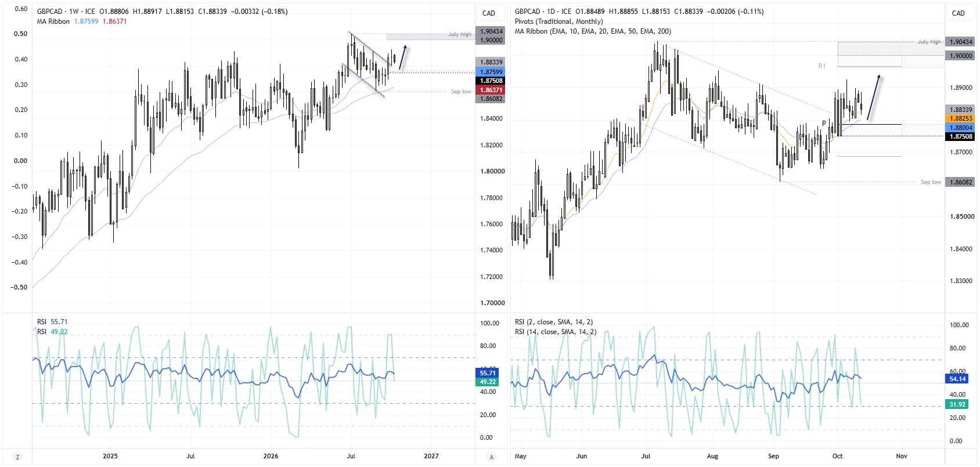Click green 49.22 RSI value label

coord(488,382)
